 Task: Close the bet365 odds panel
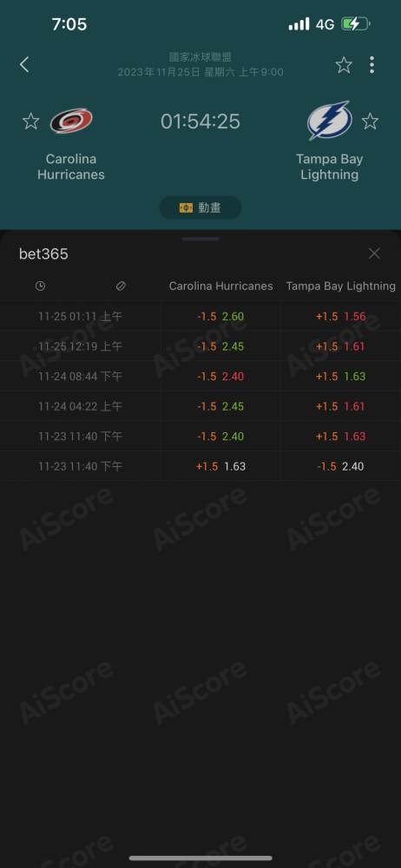(x=374, y=253)
